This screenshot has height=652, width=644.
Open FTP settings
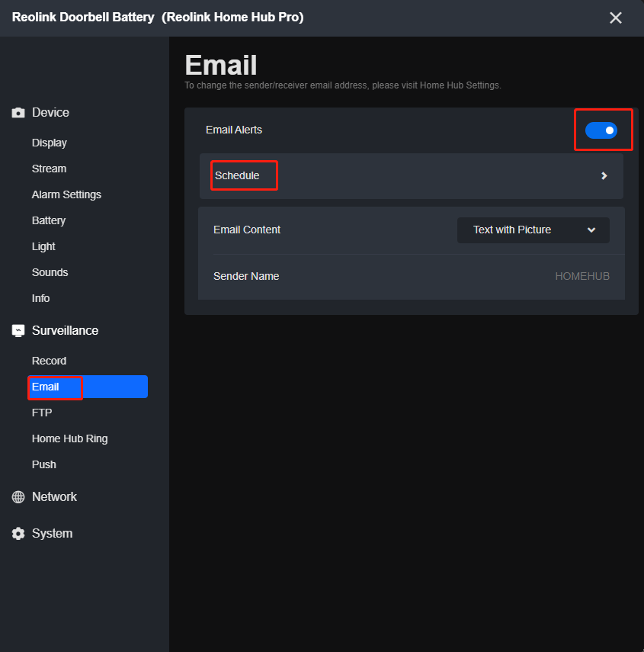(42, 413)
